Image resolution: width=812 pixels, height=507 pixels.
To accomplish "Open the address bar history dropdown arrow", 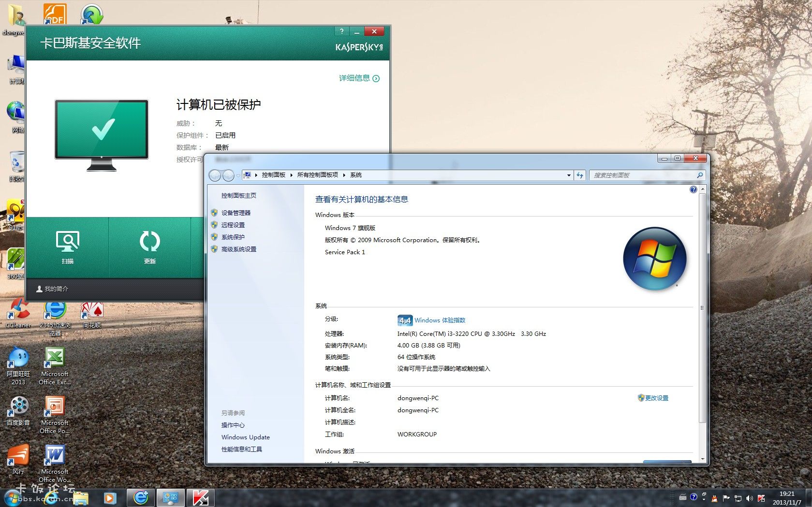I will tap(569, 175).
